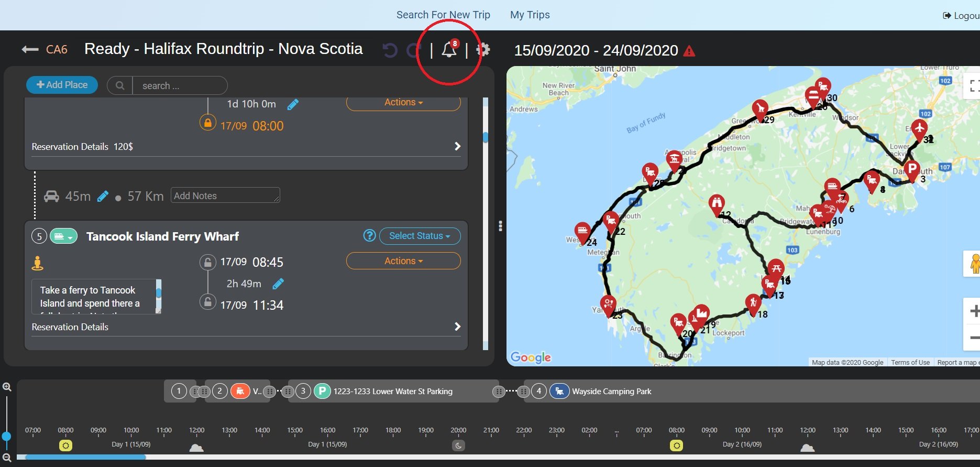Click the Add Notes field

pos(225,196)
